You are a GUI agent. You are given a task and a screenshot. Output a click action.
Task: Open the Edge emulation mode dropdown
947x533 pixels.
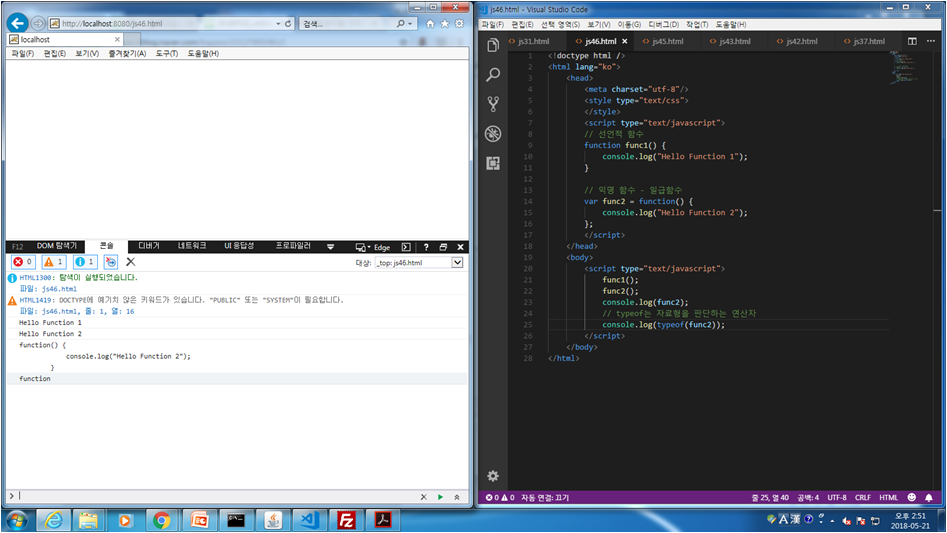(373, 247)
